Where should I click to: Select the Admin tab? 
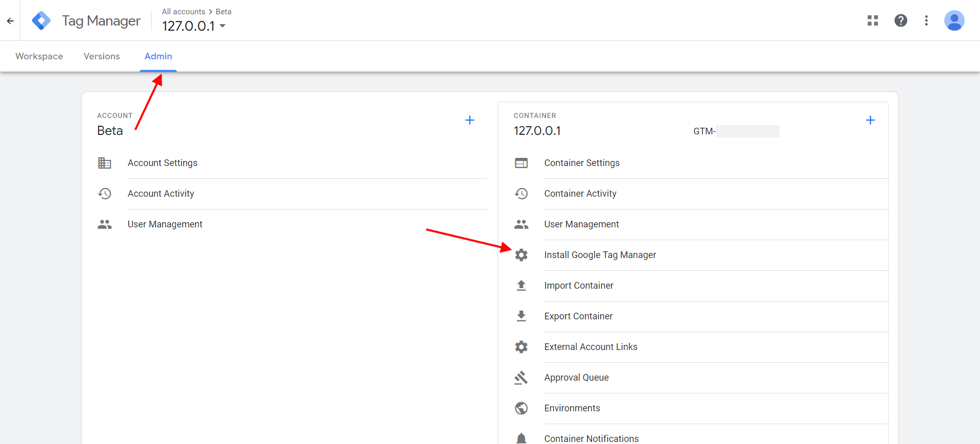158,56
